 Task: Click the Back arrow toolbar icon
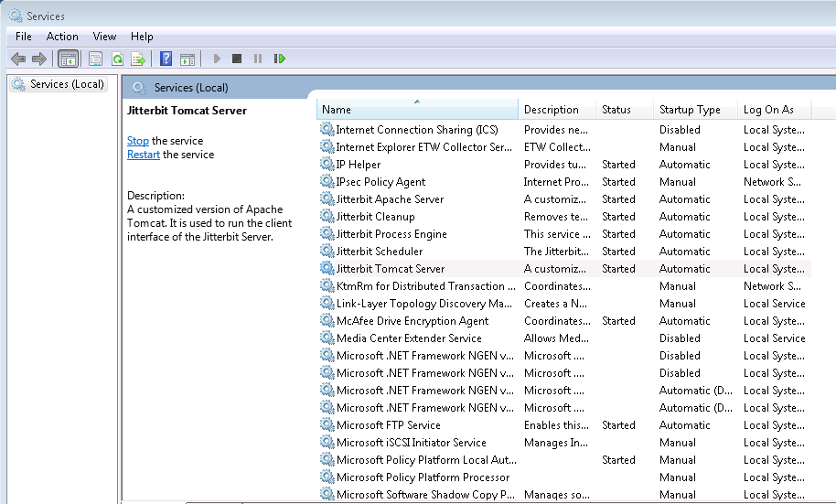[17, 59]
